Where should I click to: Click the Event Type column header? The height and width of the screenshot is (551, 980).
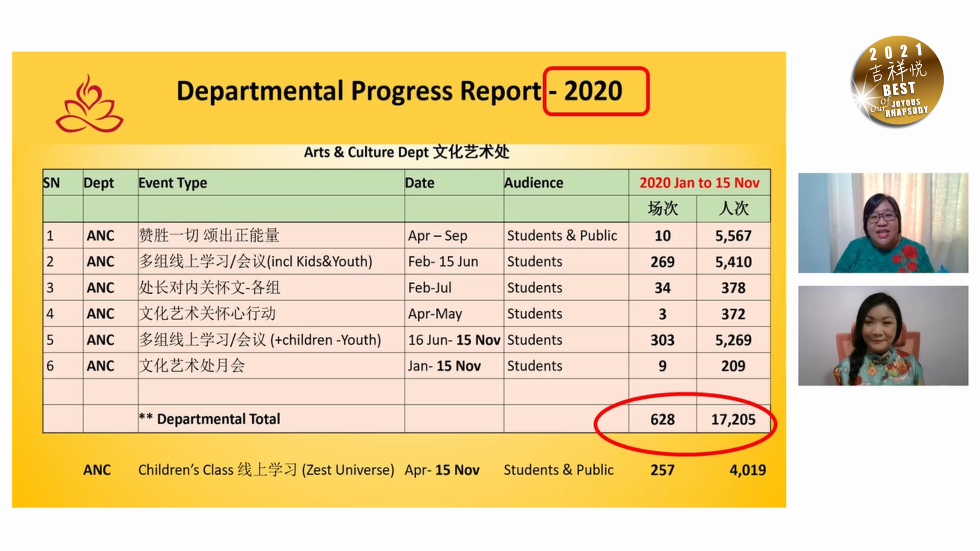(172, 183)
